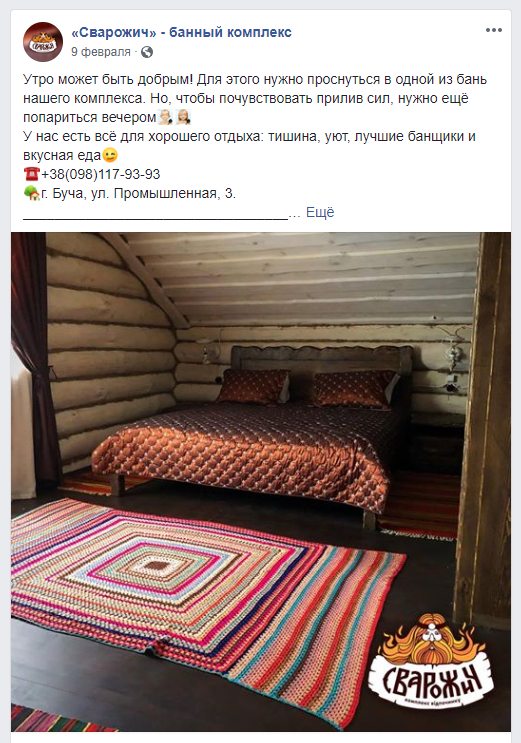Open the post options three-dots menu
Screen dimensions: 521x743
tap(494, 30)
